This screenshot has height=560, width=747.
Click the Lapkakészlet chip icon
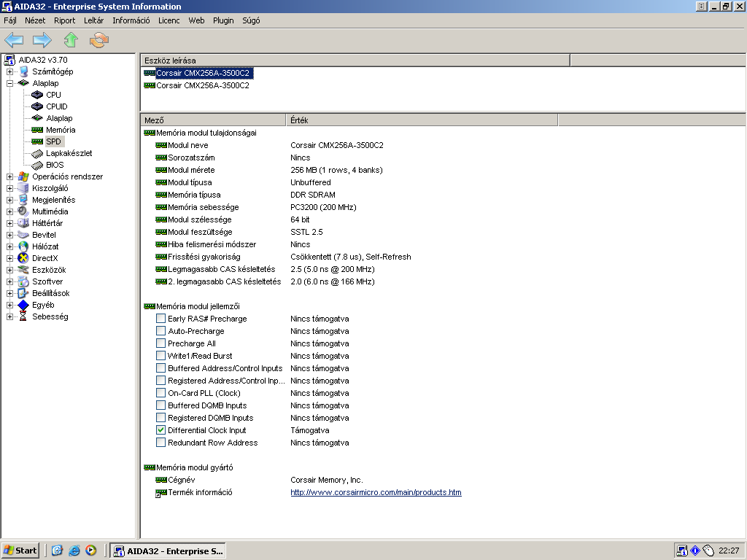(37, 153)
